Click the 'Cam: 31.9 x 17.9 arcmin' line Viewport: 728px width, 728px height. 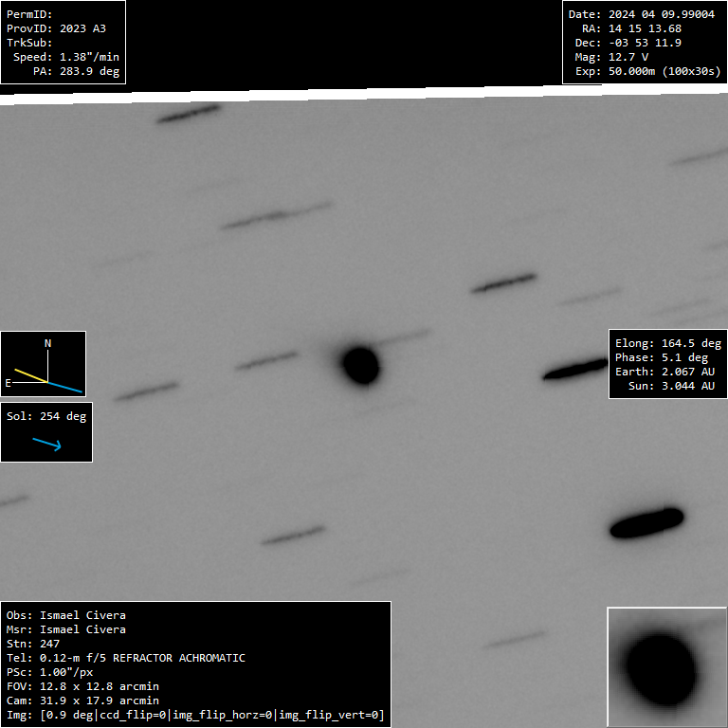click(x=82, y=701)
